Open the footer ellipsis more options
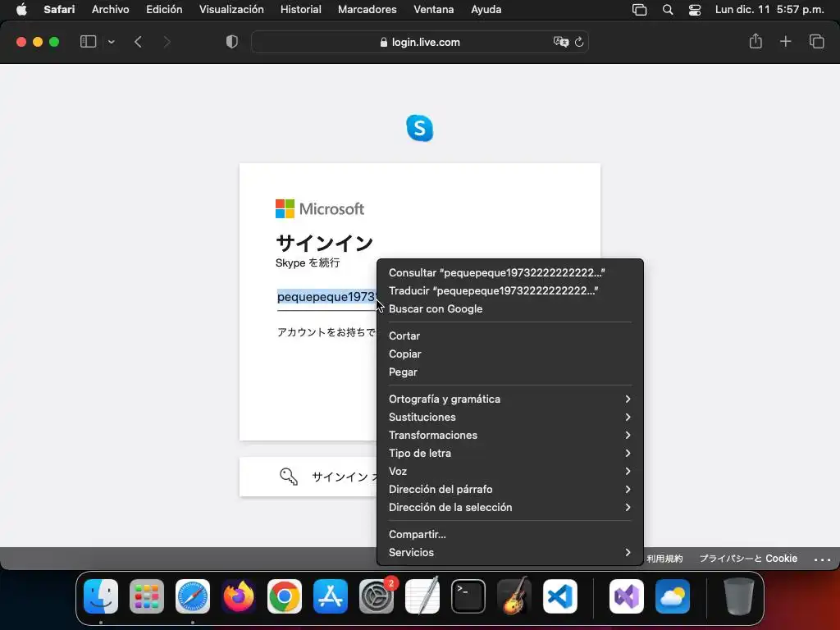The height and width of the screenshot is (630, 840). (822, 559)
